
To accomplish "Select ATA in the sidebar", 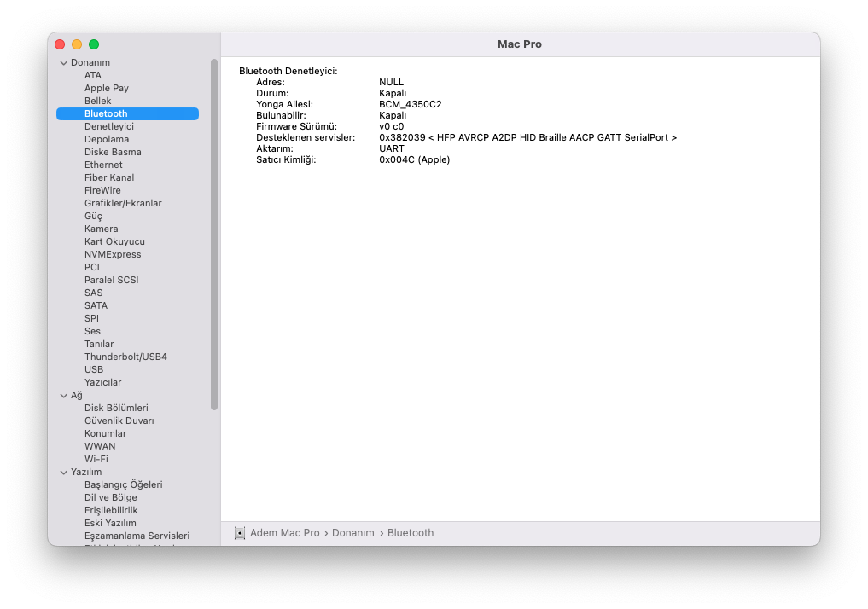I will point(93,75).
